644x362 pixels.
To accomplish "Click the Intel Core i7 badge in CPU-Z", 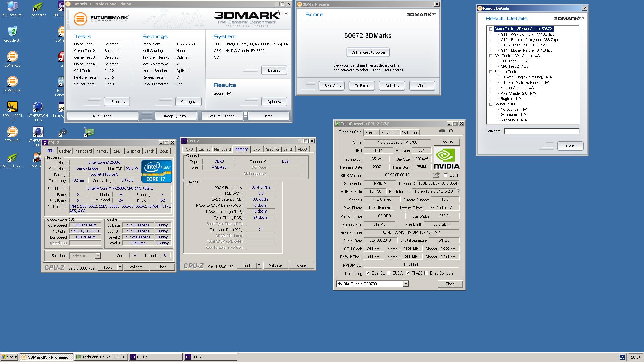I will (x=157, y=171).
